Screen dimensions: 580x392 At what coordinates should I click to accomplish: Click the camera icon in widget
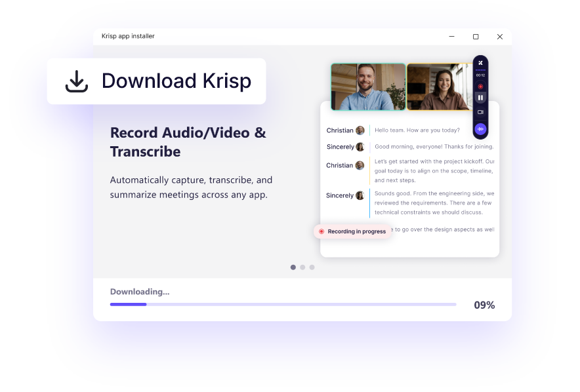(x=480, y=112)
